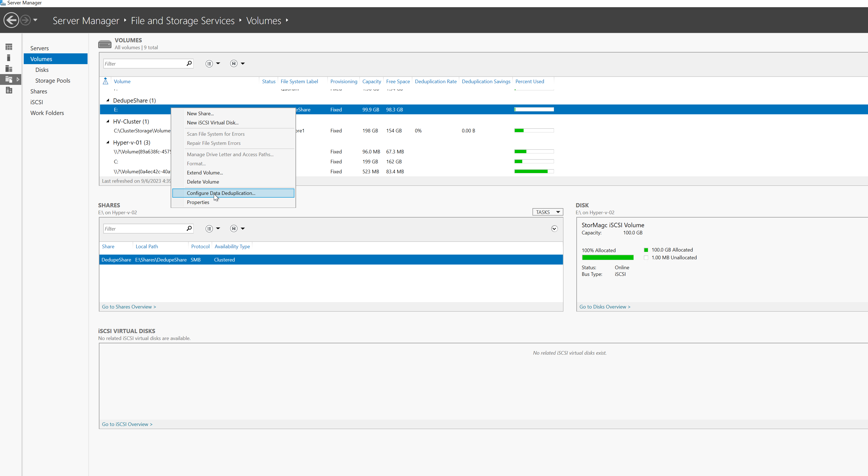The width and height of the screenshot is (868, 476).
Task: Click the 100% Allocated disk bar
Action: pyautogui.click(x=608, y=257)
